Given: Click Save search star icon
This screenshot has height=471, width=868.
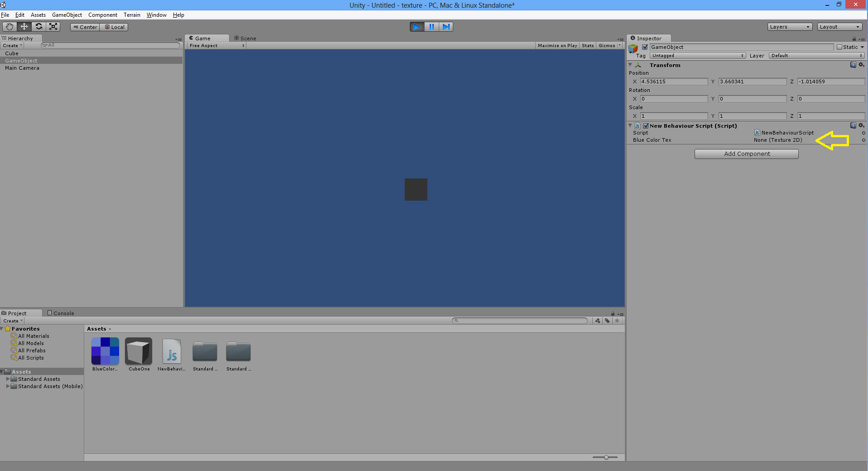Looking at the screenshot, I should point(617,321).
